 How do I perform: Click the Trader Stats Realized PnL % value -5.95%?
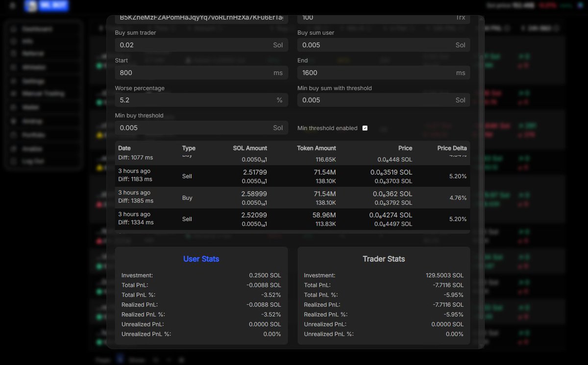click(454, 315)
